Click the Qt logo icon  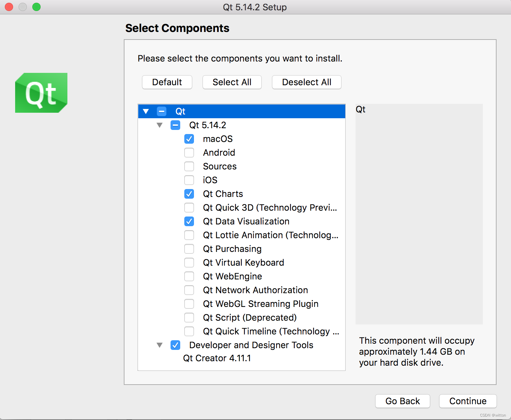41,93
